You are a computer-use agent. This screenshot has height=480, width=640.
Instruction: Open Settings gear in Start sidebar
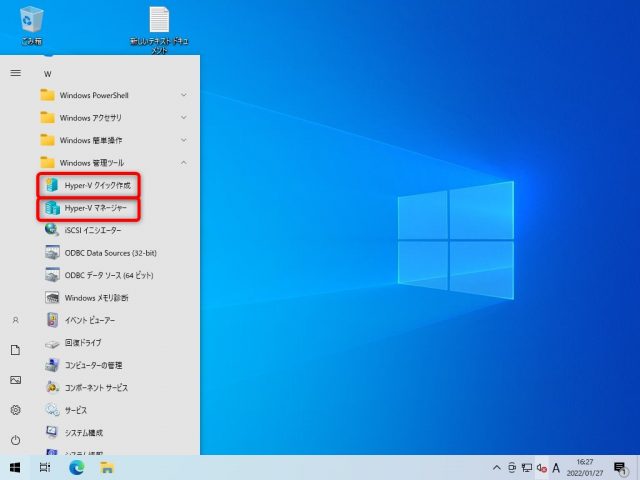(x=15, y=410)
